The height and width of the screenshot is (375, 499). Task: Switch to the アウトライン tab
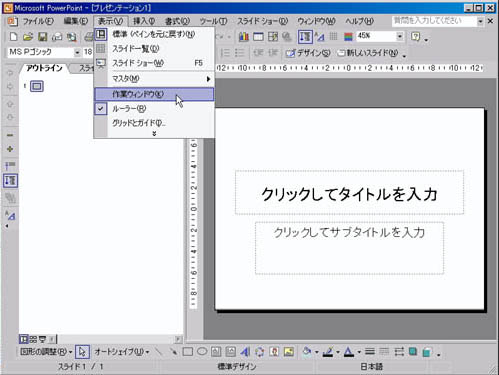(45, 68)
